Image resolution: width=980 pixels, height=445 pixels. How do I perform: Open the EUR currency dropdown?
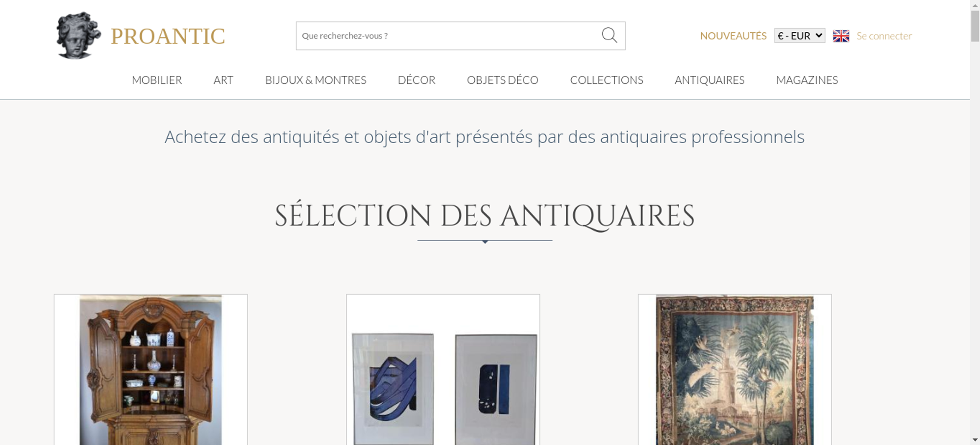point(799,36)
